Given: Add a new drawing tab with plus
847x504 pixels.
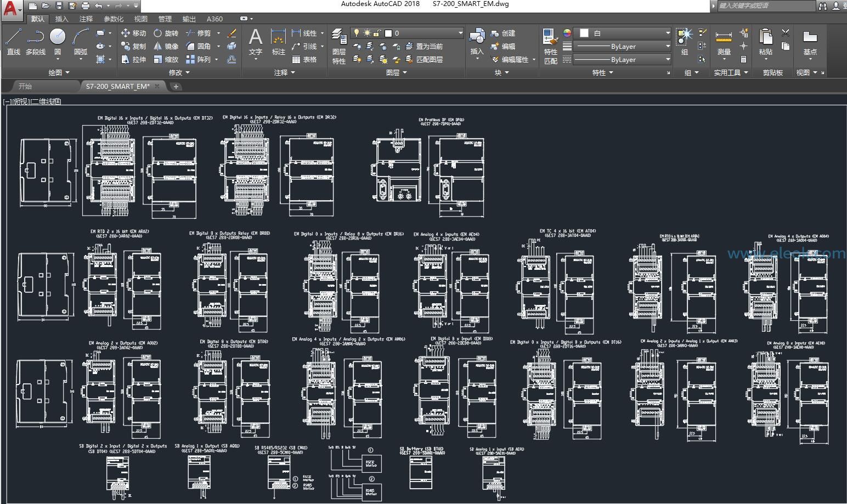Looking at the screenshot, I should 176,86.
